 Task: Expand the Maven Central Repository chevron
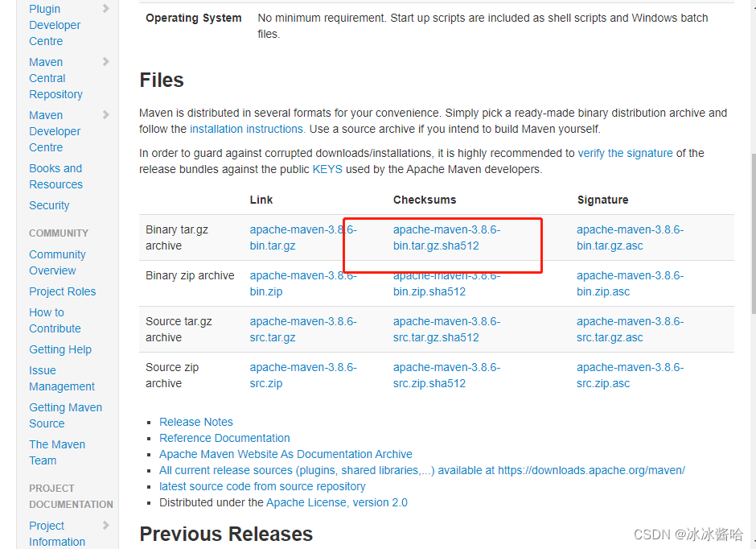coord(106,62)
